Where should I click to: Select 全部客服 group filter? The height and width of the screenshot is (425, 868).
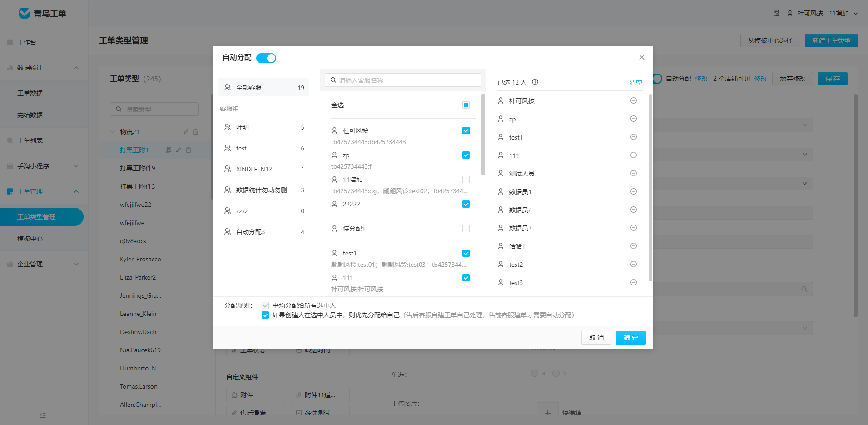[263, 88]
